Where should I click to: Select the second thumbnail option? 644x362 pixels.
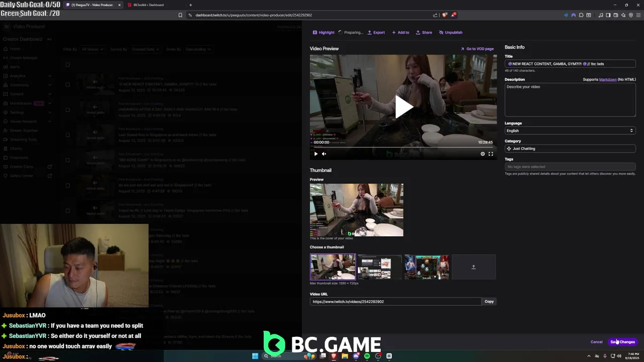point(379,267)
